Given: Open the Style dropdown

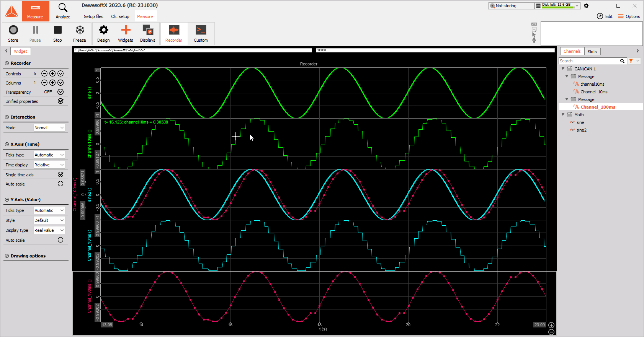Looking at the screenshot, I should pyautogui.click(x=49, y=220).
